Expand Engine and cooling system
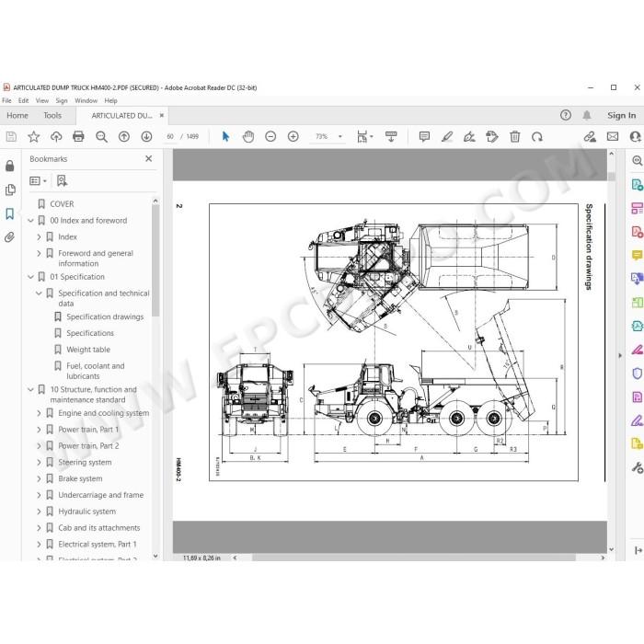Image resolution: width=644 pixels, height=644 pixels. tap(39, 413)
